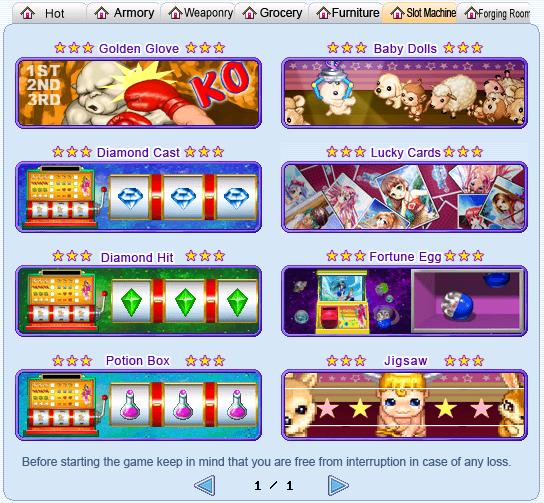Select the Slot Machine tab

point(419,13)
